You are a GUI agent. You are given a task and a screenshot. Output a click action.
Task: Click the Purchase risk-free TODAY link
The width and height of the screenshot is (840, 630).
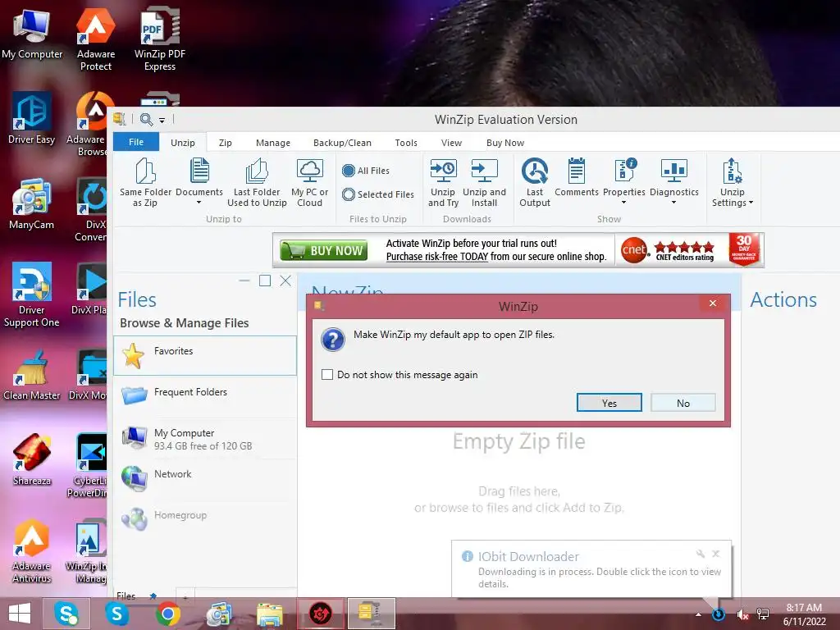[437, 257]
